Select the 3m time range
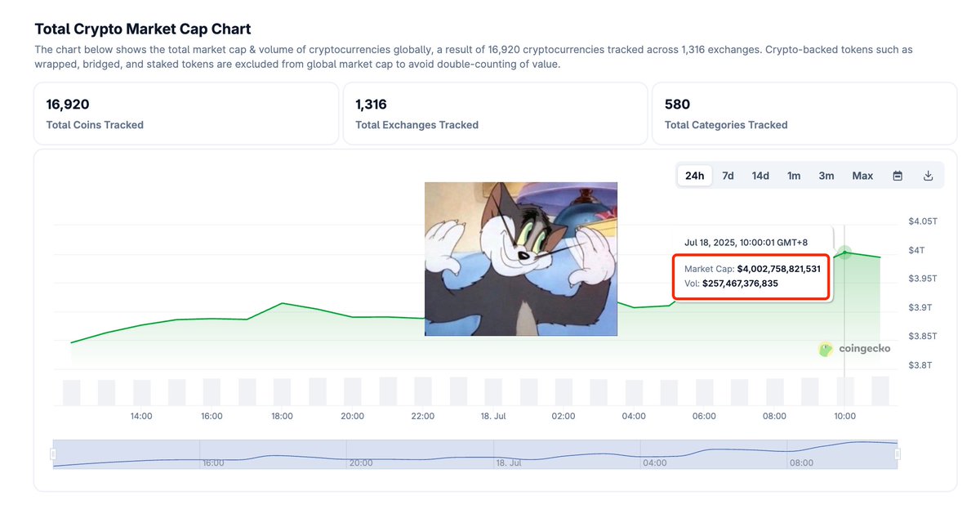This screenshot has width=980, height=514. point(826,176)
